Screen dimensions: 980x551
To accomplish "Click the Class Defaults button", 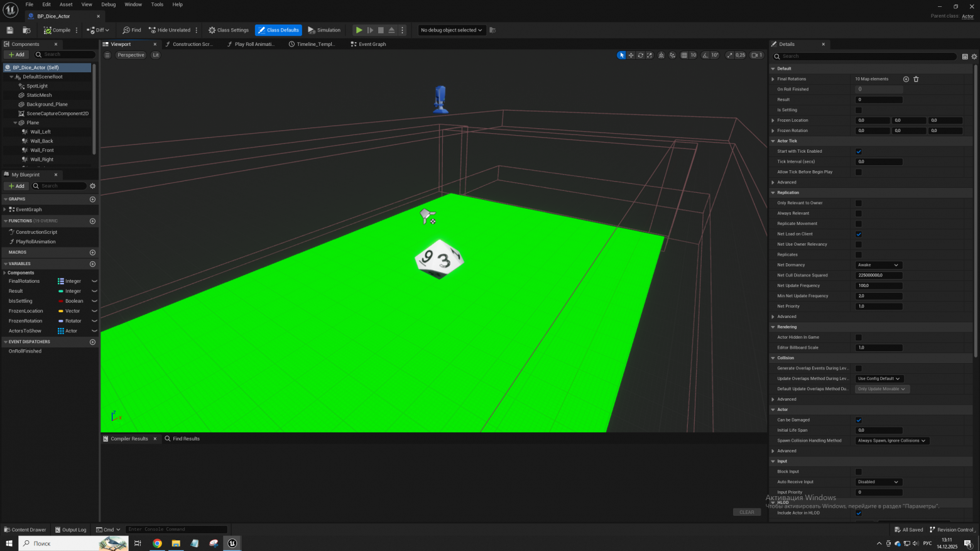I will (278, 30).
